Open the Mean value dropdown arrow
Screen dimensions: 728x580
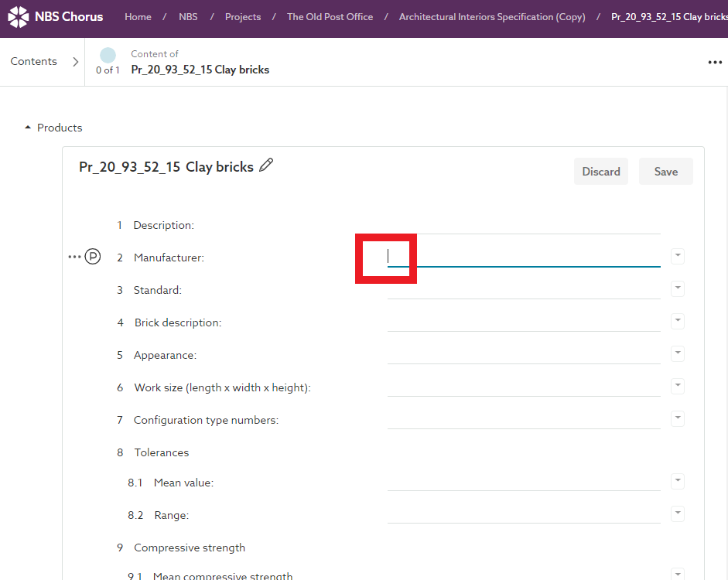[x=678, y=481]
